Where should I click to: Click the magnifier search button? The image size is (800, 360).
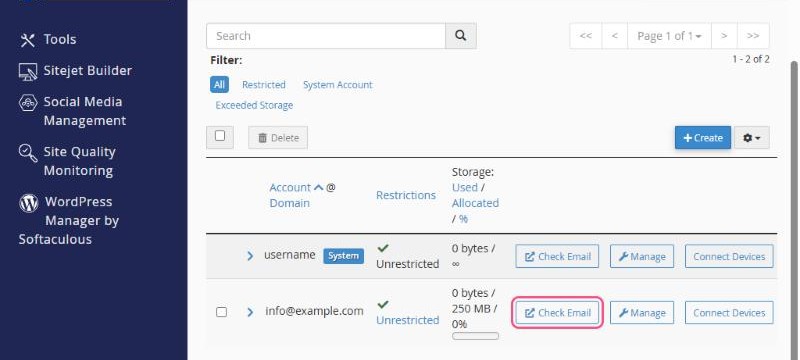[x=461, y=36]
